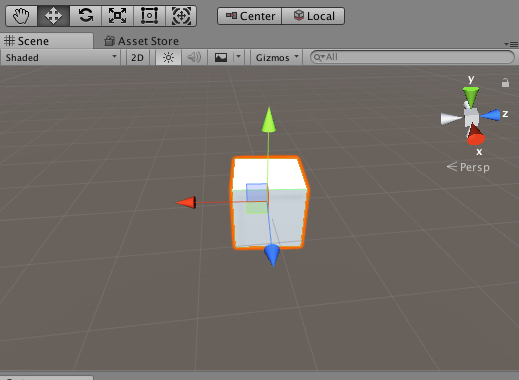This screenshot has height=380, width=519.
Task: Click the green plane handle on the cube
Action: (257, 208)
